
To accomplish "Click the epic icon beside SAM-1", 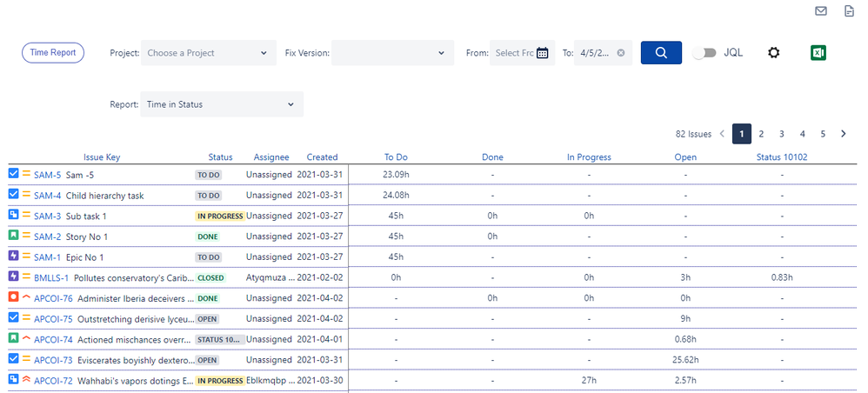I will [13, 256].
